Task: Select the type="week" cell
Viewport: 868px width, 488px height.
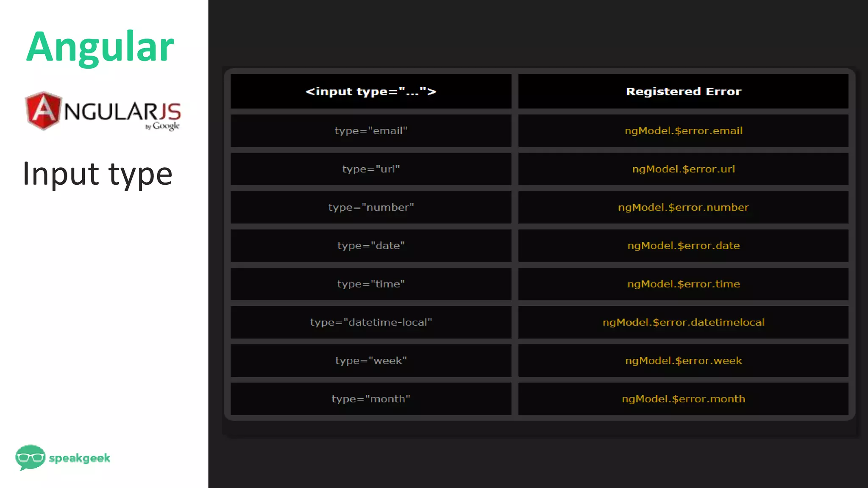Action: pos(371,360)
